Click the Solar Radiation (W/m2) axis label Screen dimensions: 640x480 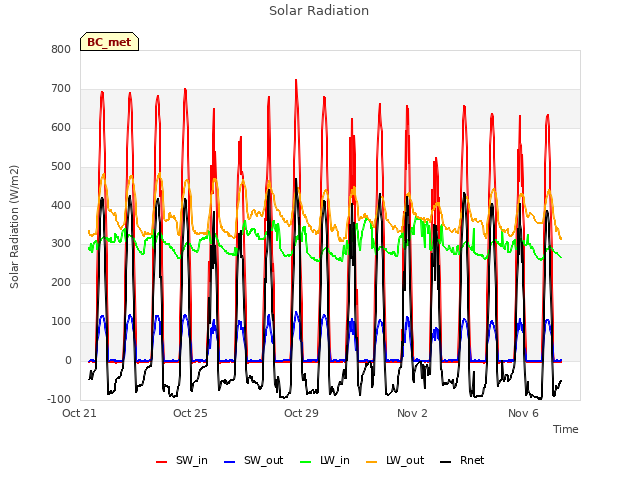pyautogui.click(x=14, y=227)
